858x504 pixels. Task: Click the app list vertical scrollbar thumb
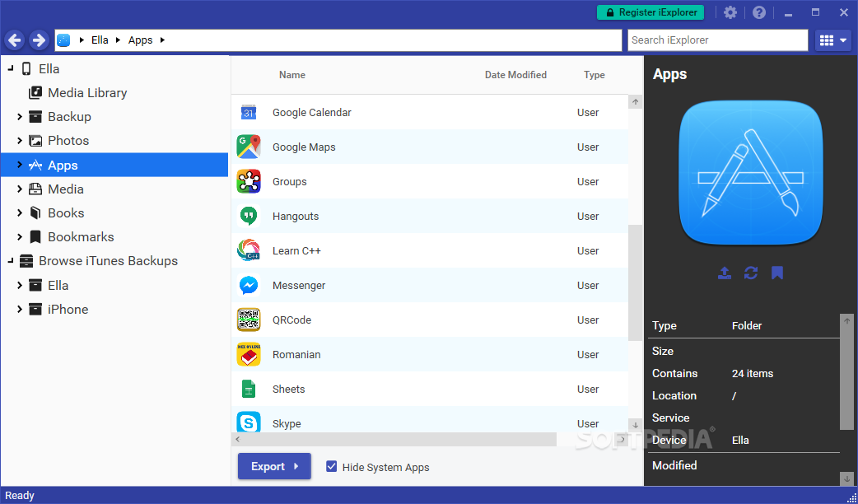(635, 283)
